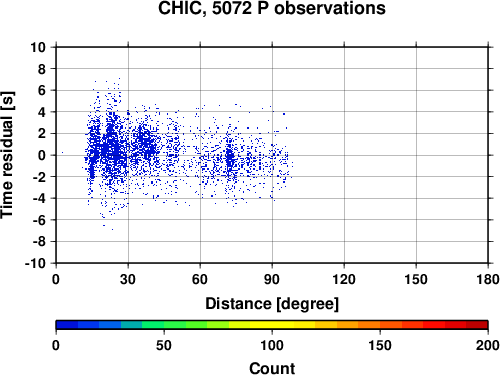This screenshot has width=500, height=375.
Task: Click the y-axis tick label "8"
Action: [x=42, y=69]
